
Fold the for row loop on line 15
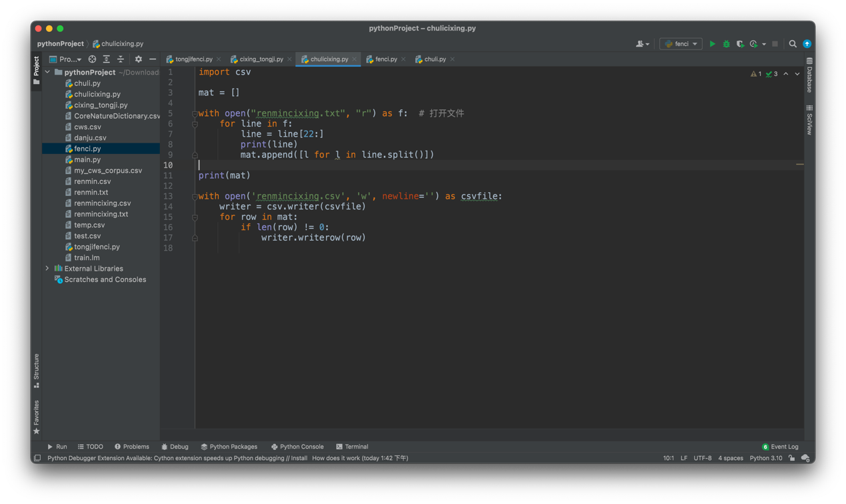[195, 217]
